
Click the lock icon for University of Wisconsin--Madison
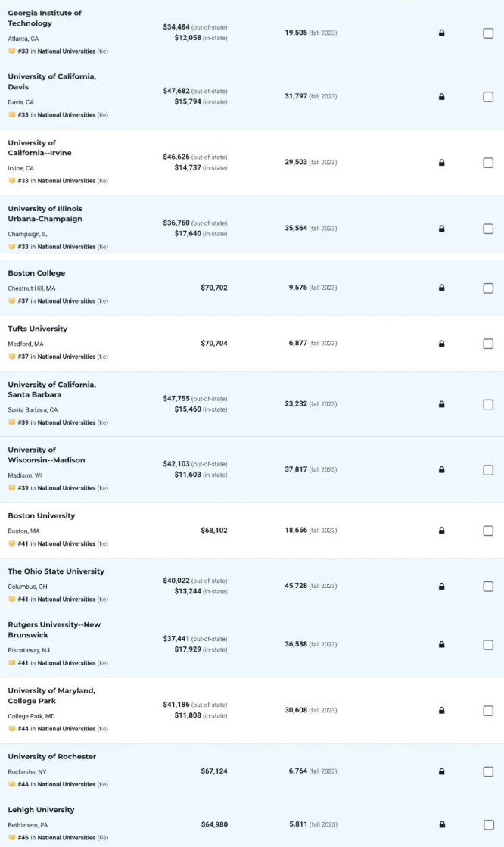pyautogui.click(x=441, y=470)
